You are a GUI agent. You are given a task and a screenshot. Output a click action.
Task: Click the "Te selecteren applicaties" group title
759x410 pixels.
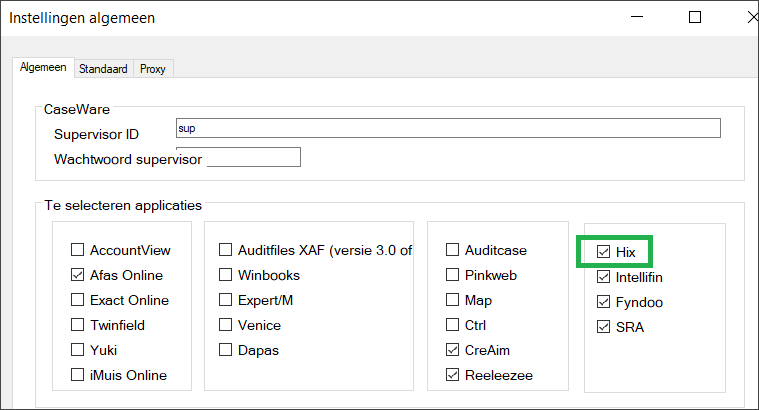[x=123, y=205]
